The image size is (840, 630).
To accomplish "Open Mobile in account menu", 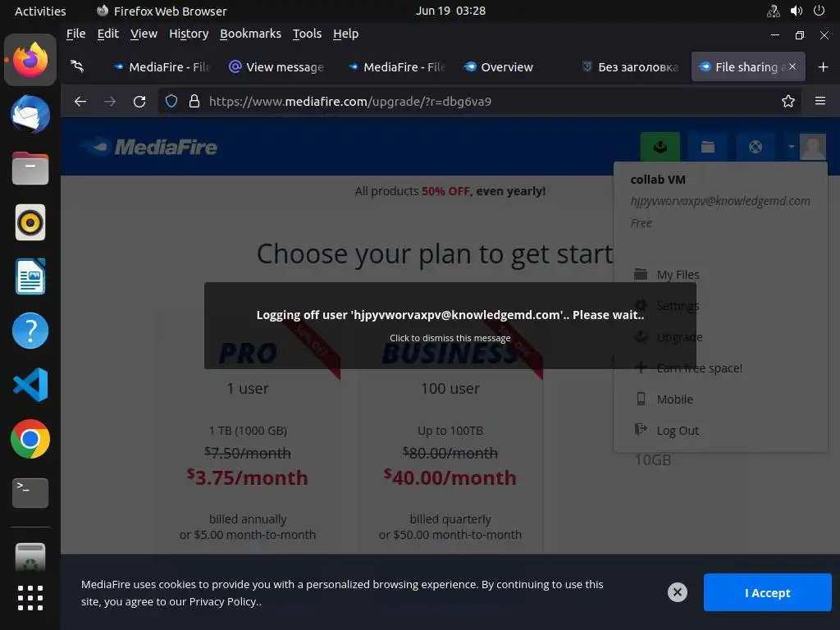I will point(674,399).
